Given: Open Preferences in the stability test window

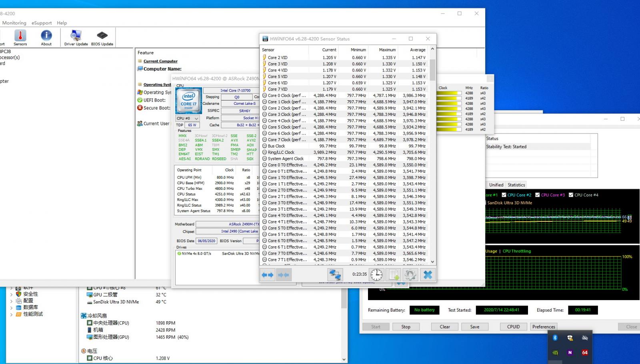Looking at the screenshot, I should point(544,327).
